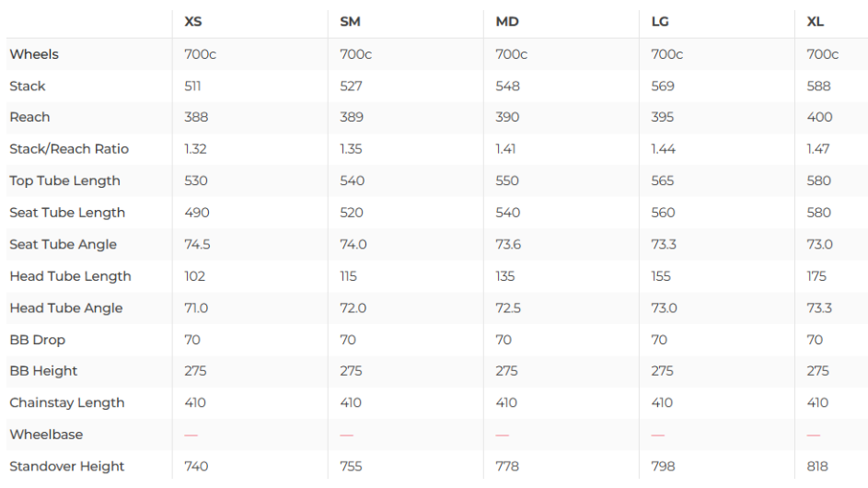Click the Seat Tube Angle row label
This screenshot has width=868, height=488.
click(x=64, y=245)
